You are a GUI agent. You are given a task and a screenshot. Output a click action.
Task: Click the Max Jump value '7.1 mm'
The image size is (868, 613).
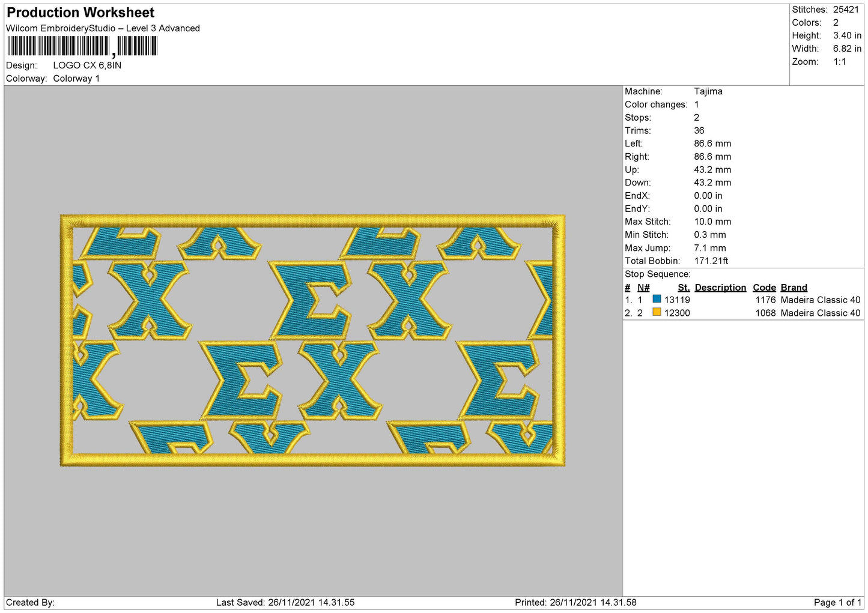tap(710, 248)
